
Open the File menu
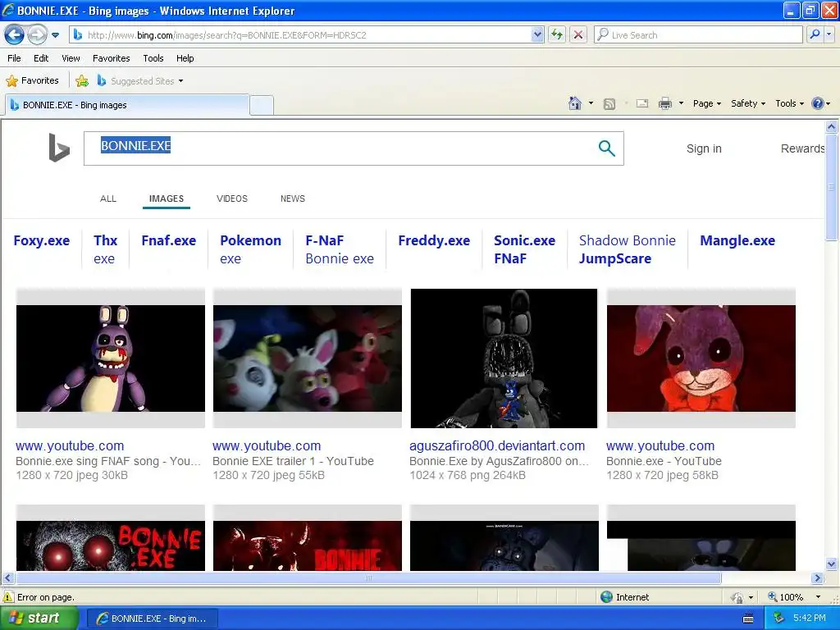click(x=14, y=58)
